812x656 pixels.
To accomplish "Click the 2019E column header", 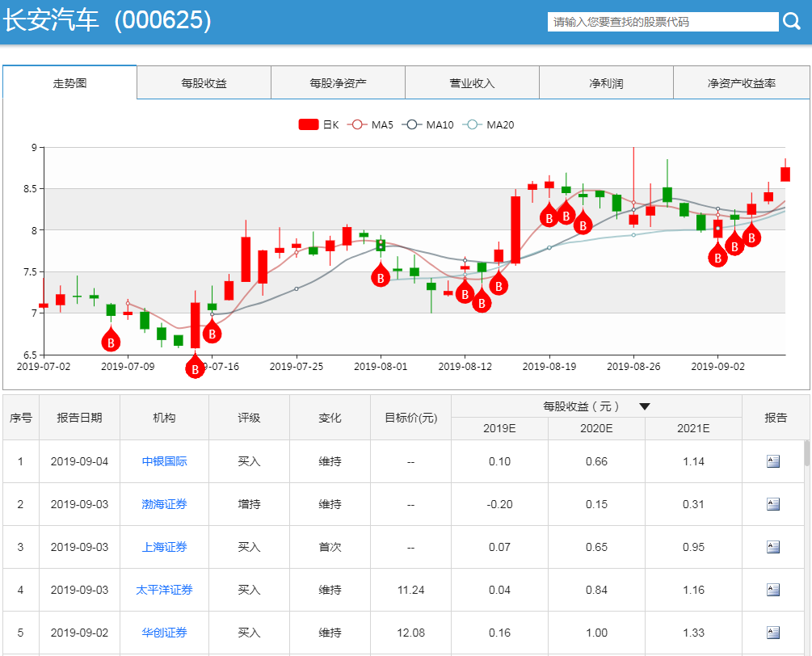I will coord(499,428).
